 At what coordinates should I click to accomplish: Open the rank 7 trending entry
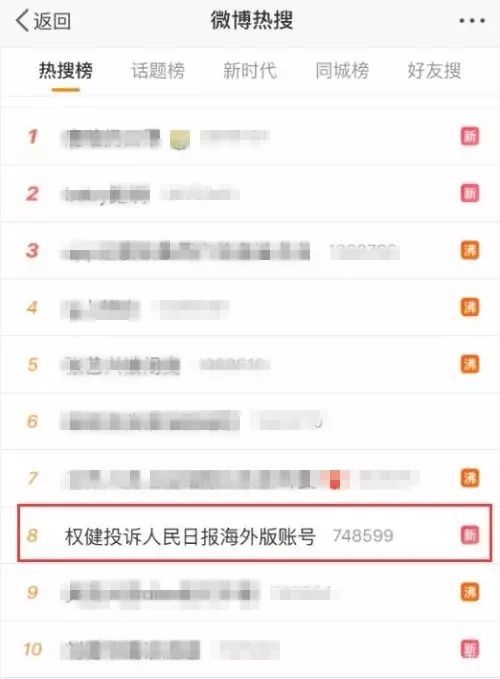pos(250,478)
